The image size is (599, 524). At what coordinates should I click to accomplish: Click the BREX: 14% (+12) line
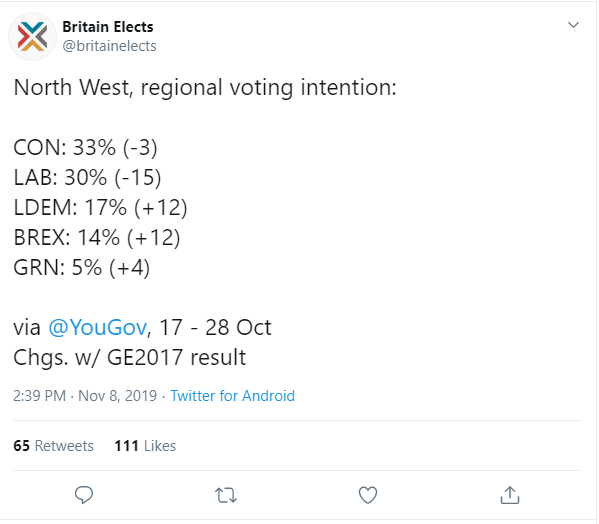(97, 238)
